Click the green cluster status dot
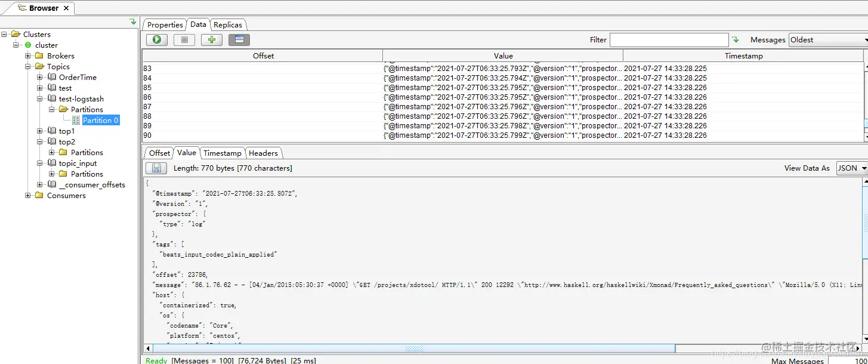The height and width of the screenshot is (364, 868). click(x=28, y=45)
